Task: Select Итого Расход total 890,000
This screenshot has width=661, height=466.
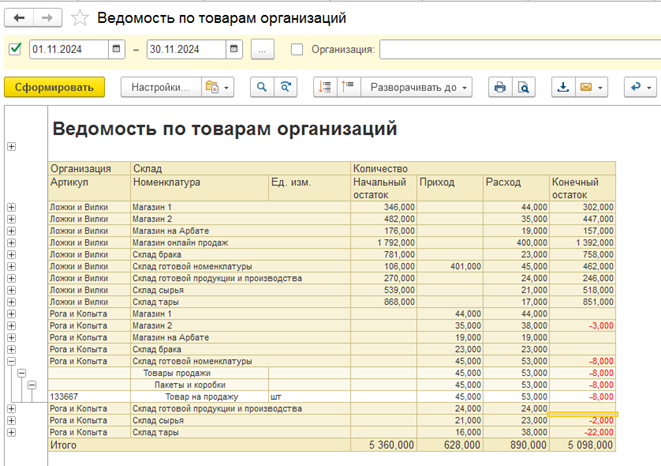Action: (516, 445)
